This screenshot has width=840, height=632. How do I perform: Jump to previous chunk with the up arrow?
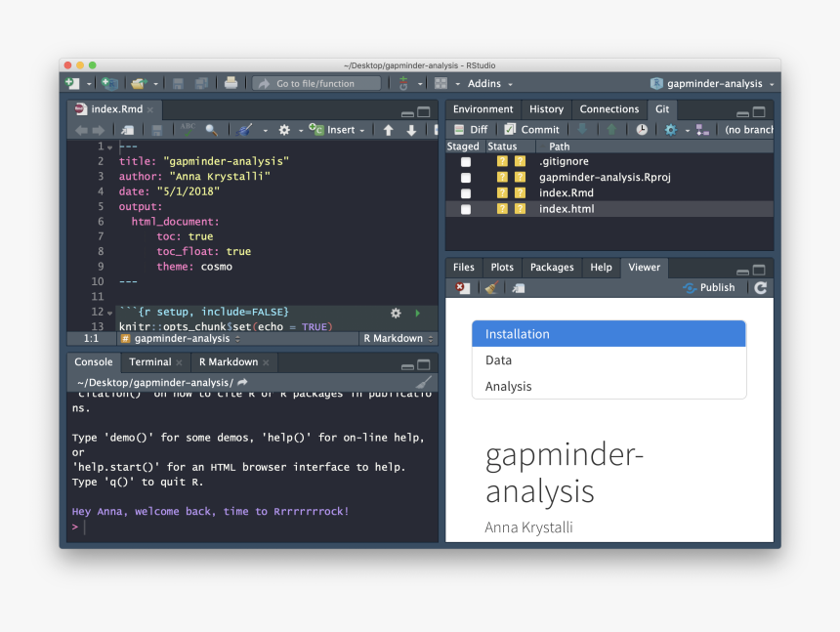pos(389,130)
